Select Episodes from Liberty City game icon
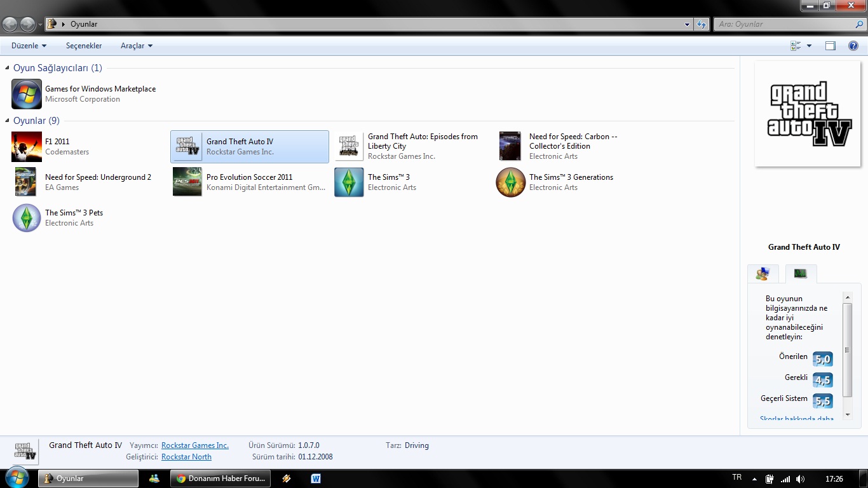Screen dimensions: 868x488 coord(349,147)
